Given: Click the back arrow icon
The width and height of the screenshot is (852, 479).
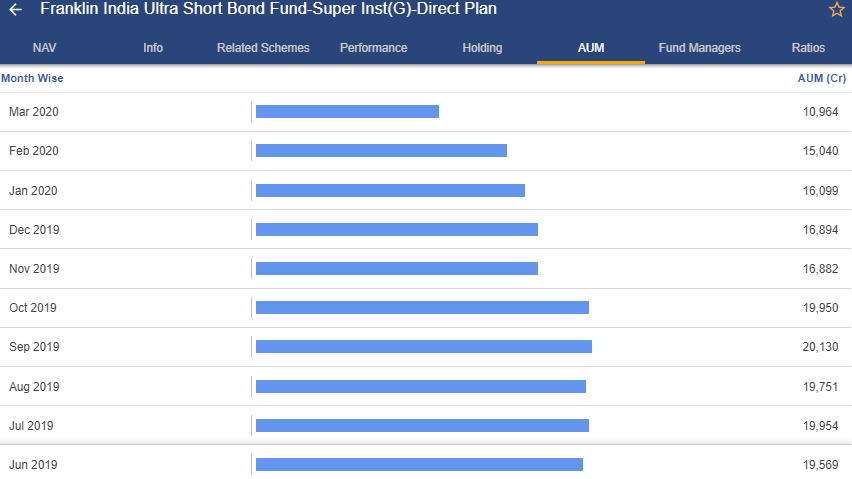Looking at the screenshot, I should pos(15,9).
